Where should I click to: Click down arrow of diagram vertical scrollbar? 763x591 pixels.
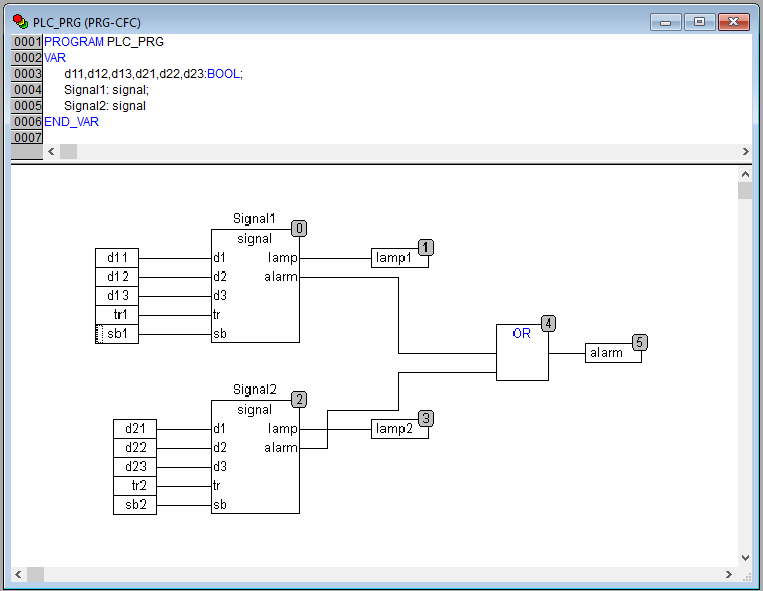(745, 557)
